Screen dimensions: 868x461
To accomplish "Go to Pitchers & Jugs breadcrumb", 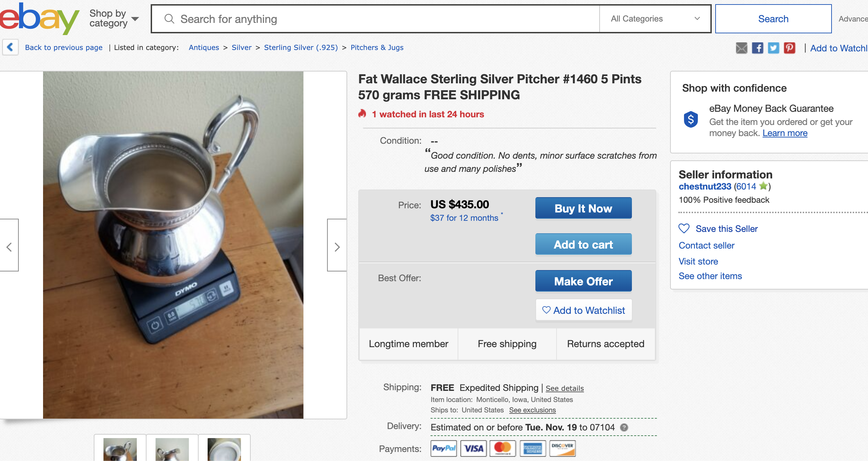I will coord(377,48).
